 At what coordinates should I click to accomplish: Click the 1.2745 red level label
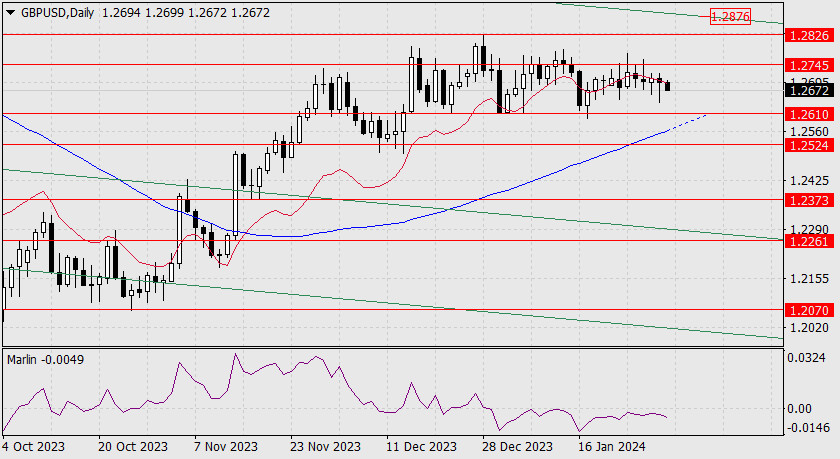(x=809, y=65)
